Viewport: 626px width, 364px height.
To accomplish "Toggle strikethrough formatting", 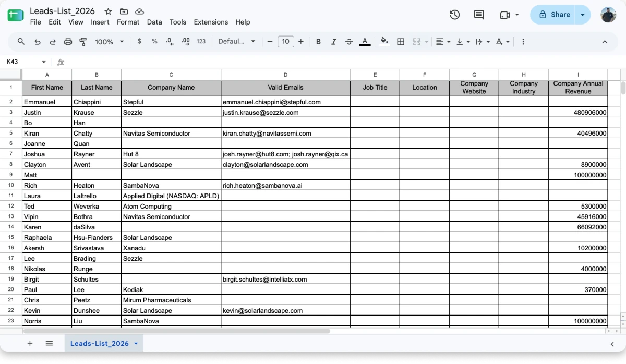I will tap(349, 42).
